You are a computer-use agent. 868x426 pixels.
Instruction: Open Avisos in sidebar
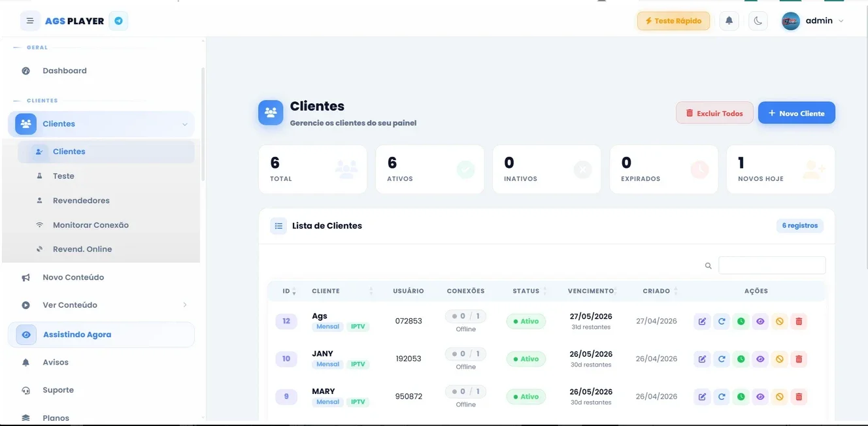[x=56, y=362]
